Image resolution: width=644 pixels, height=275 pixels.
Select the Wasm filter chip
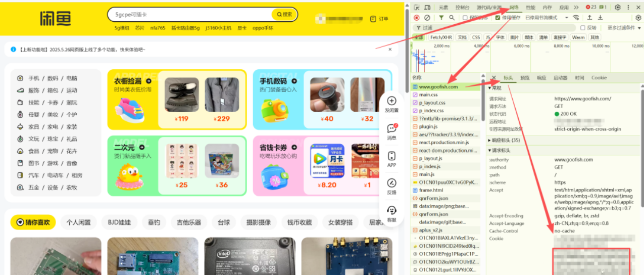coord(578,37)
